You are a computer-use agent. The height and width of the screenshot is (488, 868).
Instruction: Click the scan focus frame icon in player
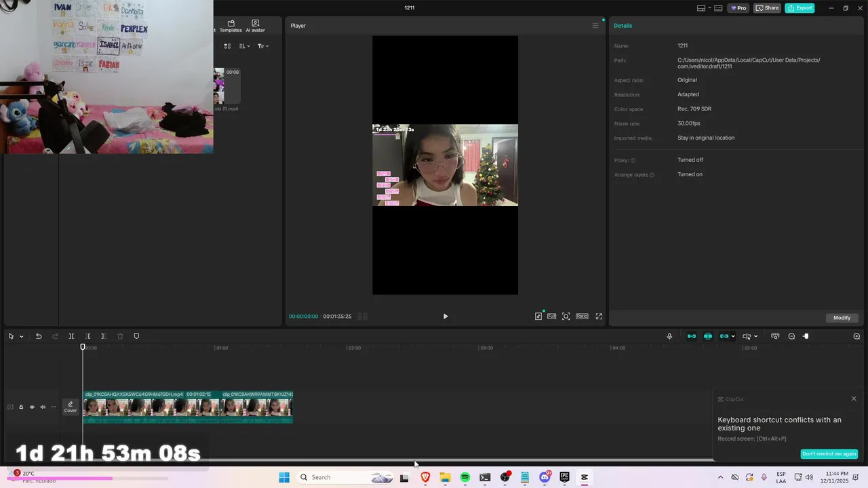click(566, 317)
